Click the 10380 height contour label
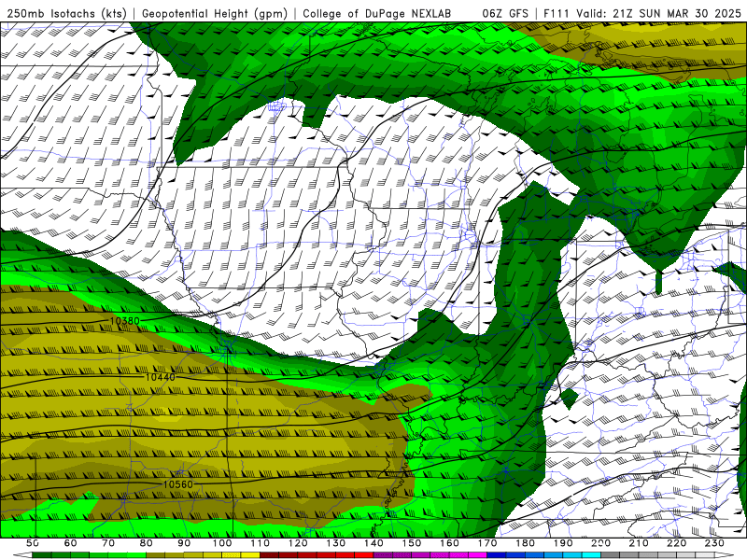Screen dimensions: 747x560 124,321
